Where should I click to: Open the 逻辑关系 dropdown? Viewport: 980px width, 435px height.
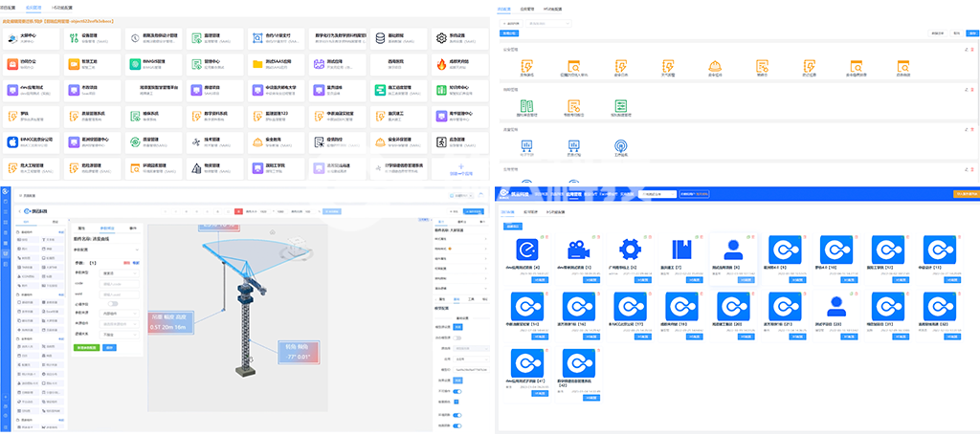tap(120, 334)
